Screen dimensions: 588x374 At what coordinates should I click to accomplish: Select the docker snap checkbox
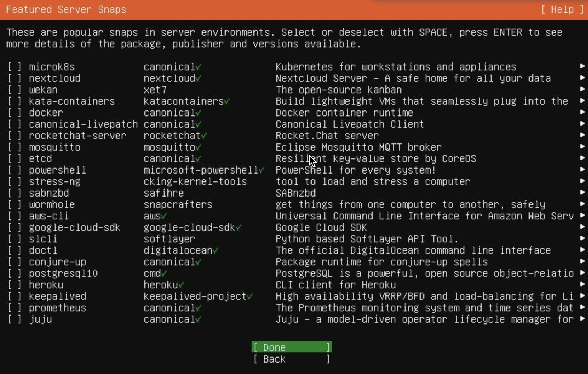[15, 113]
